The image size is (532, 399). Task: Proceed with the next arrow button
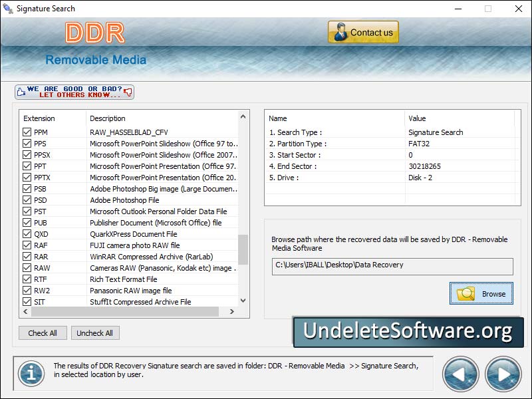coord(503,374)
